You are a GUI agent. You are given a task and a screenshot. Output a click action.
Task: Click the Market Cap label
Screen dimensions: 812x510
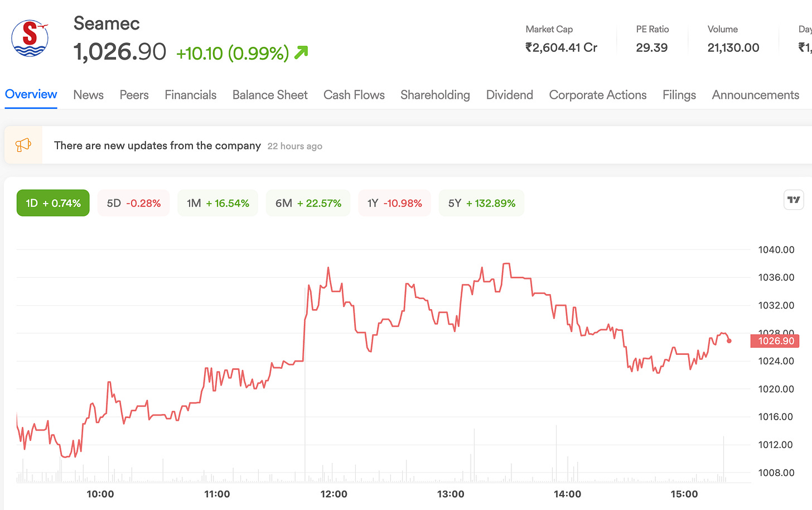549,29
